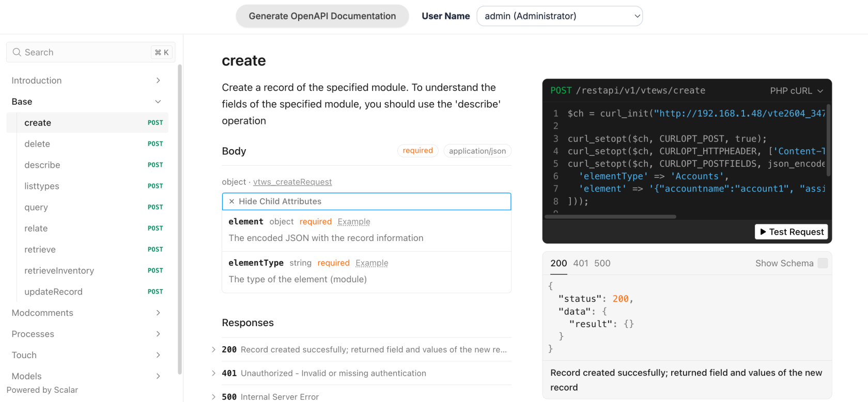Click the sidebar vertical scrollbar
This screenshot has height=402, width=868.
(x=180, y=219)
